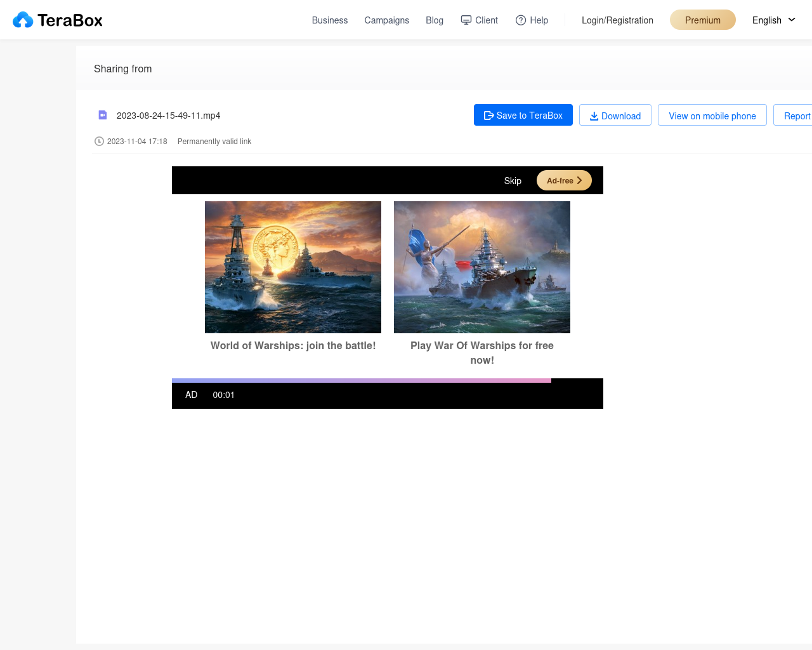Open Login/Registration

pos(617,20)
